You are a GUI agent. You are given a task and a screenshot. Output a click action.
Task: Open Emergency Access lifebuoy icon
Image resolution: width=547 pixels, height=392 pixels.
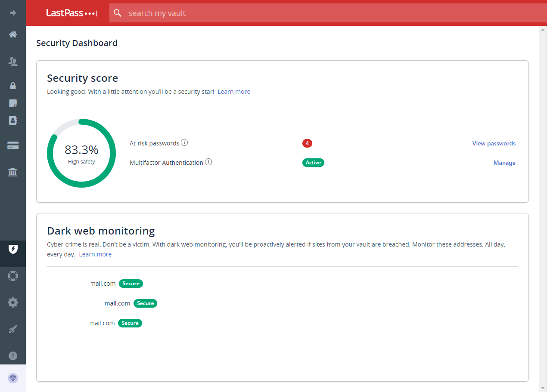coord(13,276)
